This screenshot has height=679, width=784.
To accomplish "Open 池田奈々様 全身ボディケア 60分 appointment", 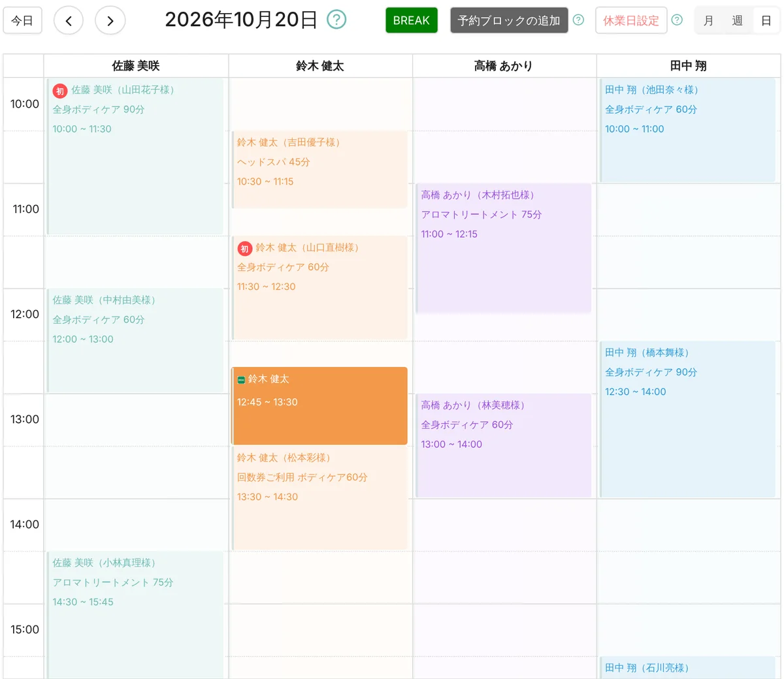I will (687, 131).
